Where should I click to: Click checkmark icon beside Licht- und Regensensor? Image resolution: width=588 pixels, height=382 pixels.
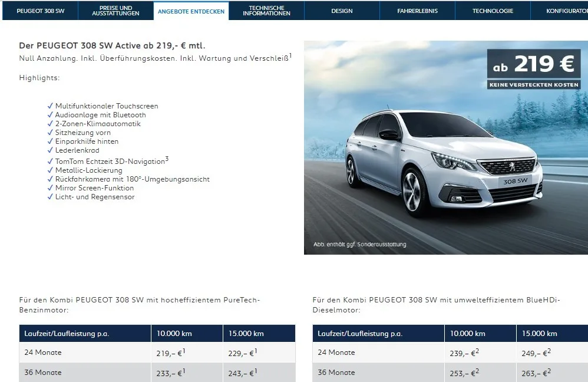click(50, 196)
